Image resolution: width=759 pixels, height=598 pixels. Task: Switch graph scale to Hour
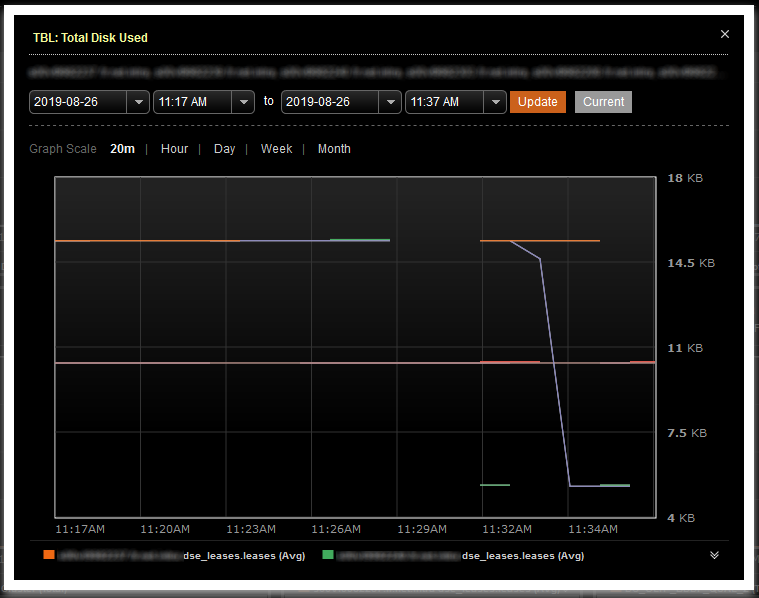pos(174,149)
